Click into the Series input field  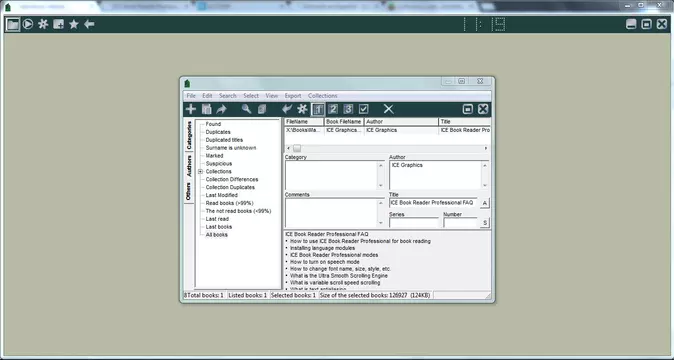(x=414, y=223)
